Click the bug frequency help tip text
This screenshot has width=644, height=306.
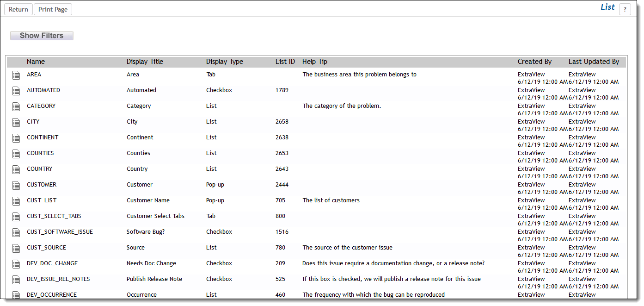point(374,294)
